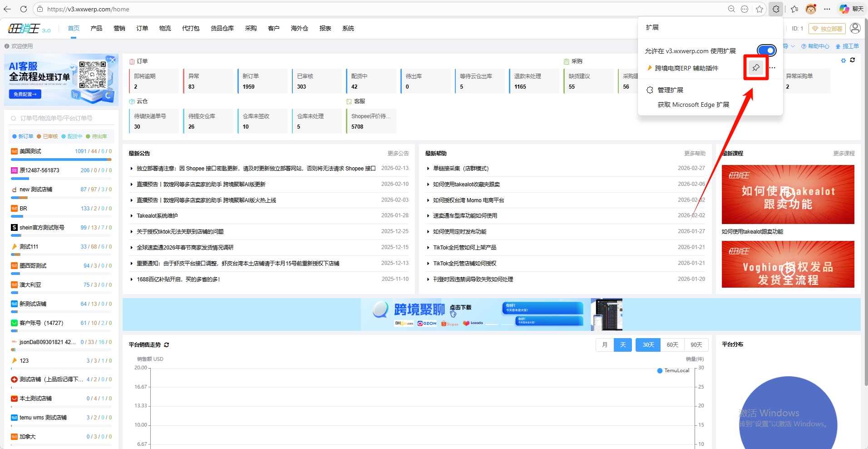Image resolution: width=868 pixels, height=449 pixels.
Task: Open the user account avatar
Action: click(x=855, y=28)
